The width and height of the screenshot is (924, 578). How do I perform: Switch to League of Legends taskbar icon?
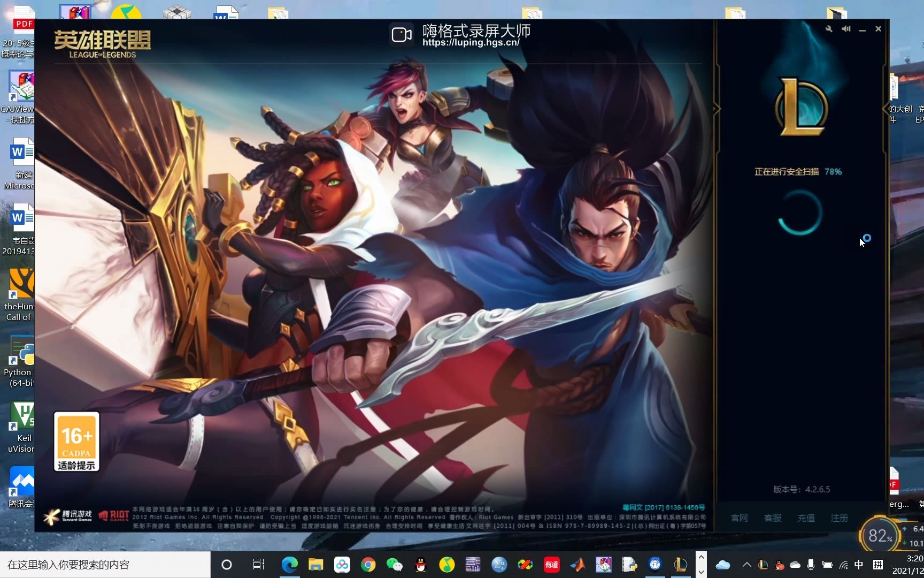pos(680,565)
